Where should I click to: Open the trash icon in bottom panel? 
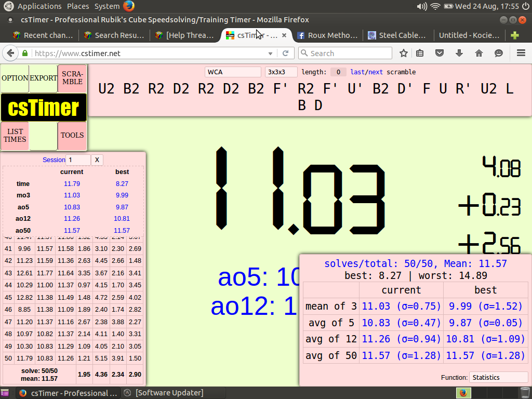coord(525,393)
